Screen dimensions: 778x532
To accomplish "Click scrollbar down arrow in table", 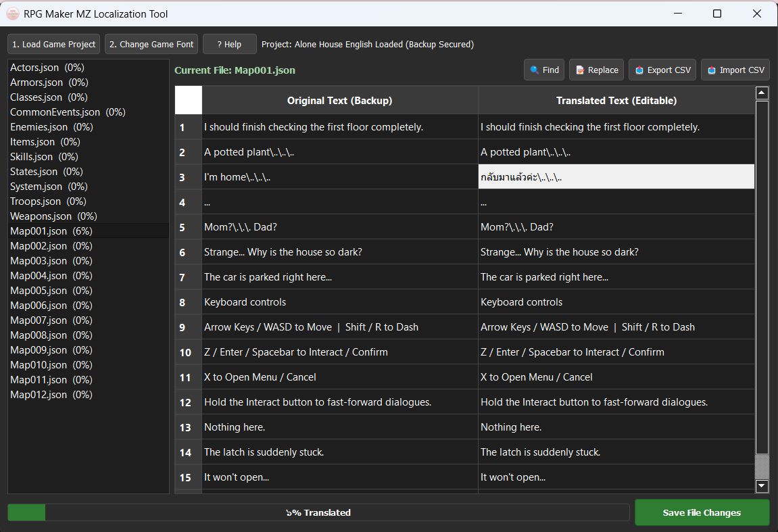I will [762, 486].
